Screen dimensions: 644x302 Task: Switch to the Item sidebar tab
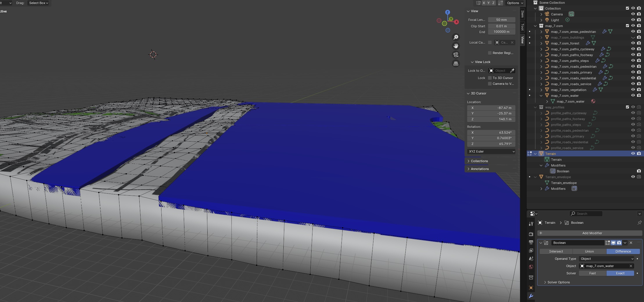pos(523,14)
